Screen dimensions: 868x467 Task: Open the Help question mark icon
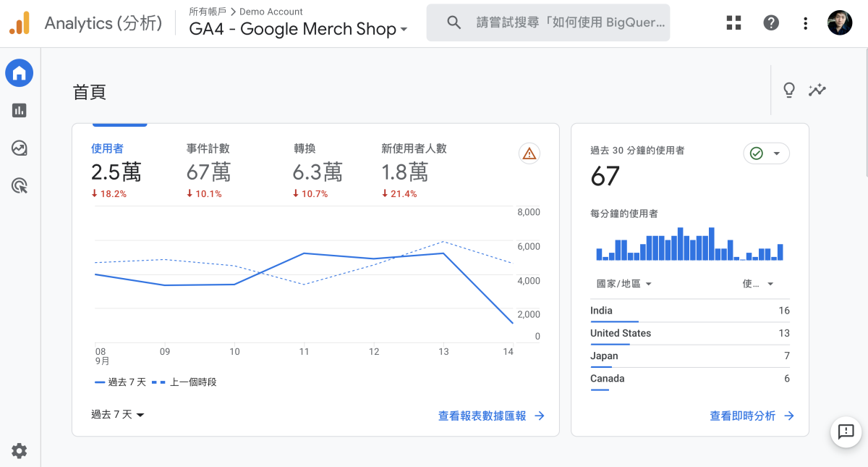tap(771, 23)
